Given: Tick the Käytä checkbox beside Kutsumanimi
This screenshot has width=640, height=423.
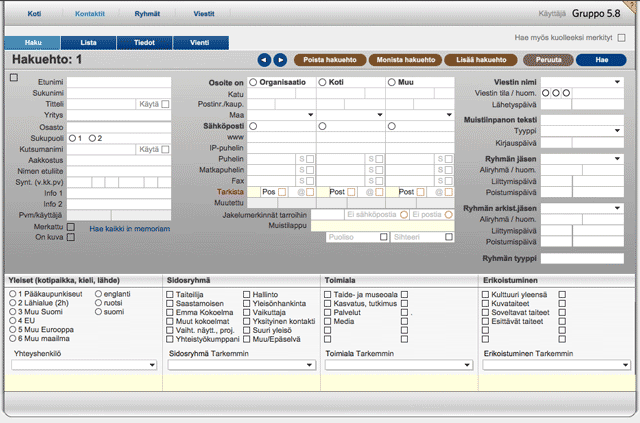Looking at the screenshot, I should [165, 149].
